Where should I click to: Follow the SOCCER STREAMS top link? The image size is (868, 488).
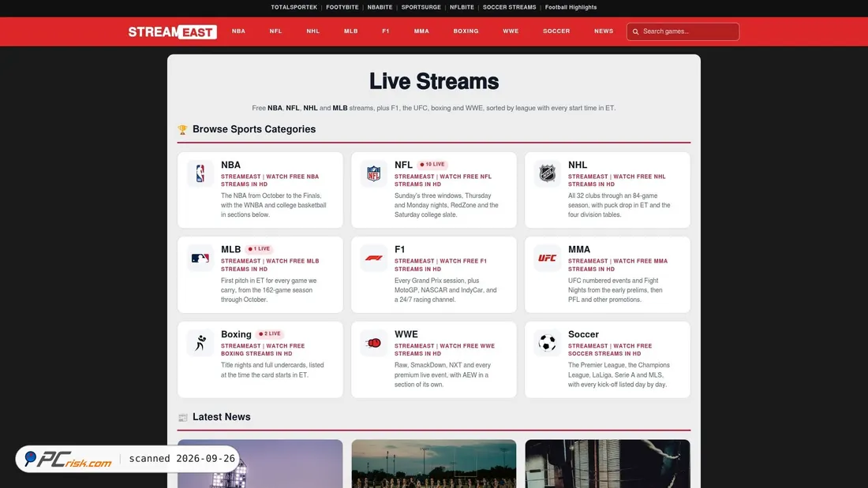(509, 7)
